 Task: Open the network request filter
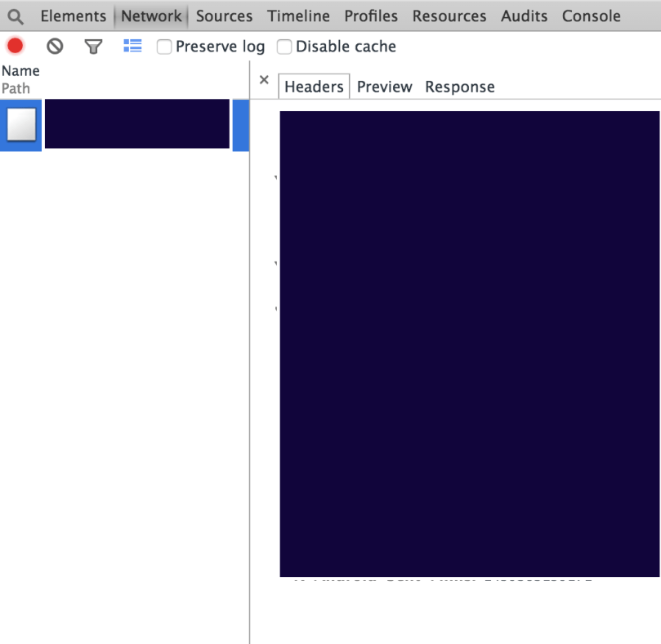point(93,46)
